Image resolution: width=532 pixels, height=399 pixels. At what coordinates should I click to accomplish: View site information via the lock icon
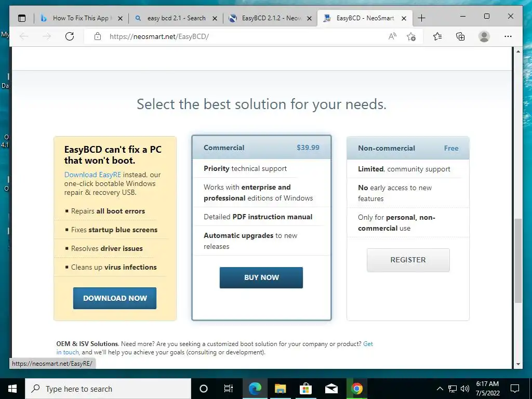(97, 36)
